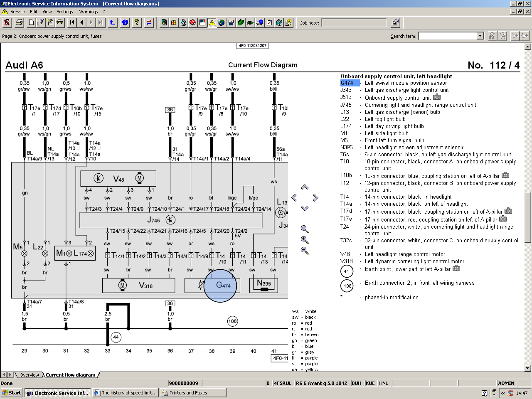The height and width of the screenshot is (399, 532).
Task: Click inside the Job note field
Action: pos(354,23)
